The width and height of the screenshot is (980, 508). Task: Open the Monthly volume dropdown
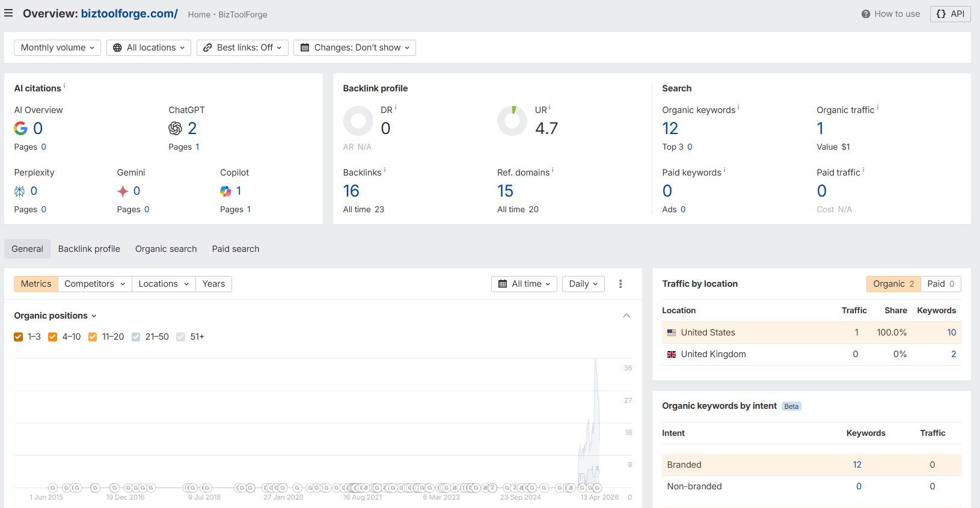point(58,47)
